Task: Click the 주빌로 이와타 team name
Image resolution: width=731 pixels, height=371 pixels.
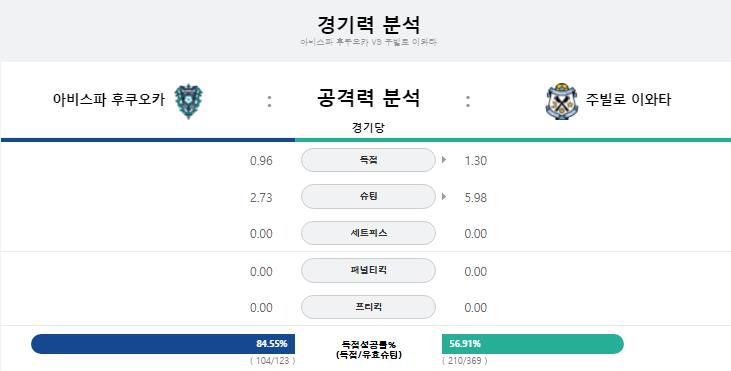Action: [628, 100]
